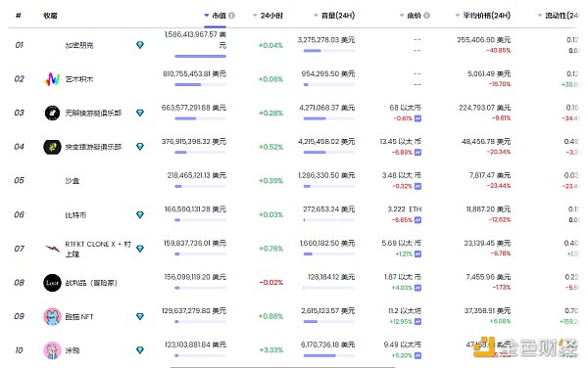Screen dimensions: 588x368
Task: Sort by the 24小时 column arrow
Action: point(255,16)
